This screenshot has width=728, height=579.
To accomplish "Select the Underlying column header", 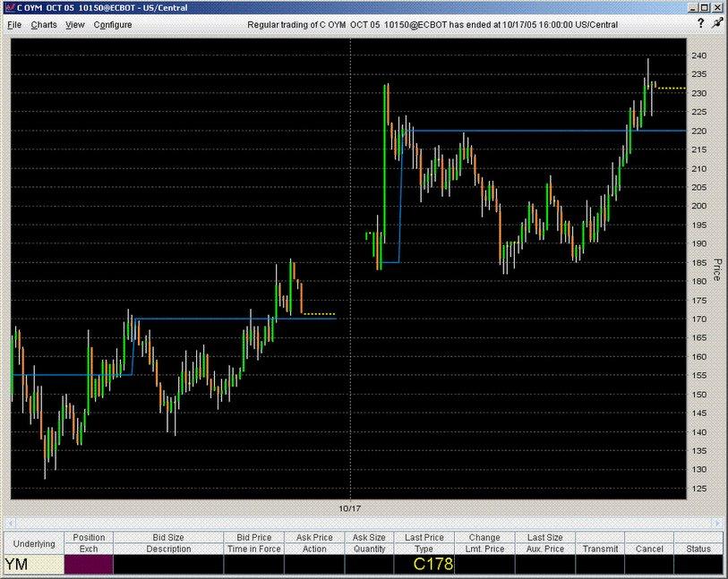I will click(34, 543).
